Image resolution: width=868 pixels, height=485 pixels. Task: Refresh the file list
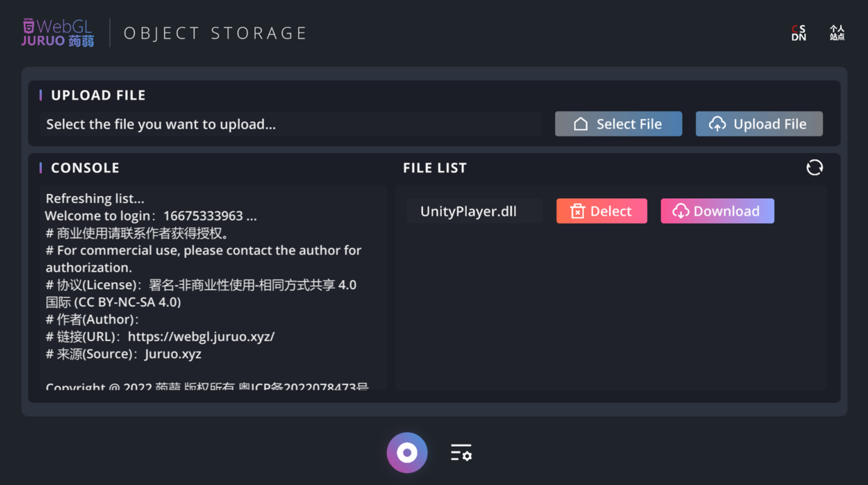coord(814,167)
